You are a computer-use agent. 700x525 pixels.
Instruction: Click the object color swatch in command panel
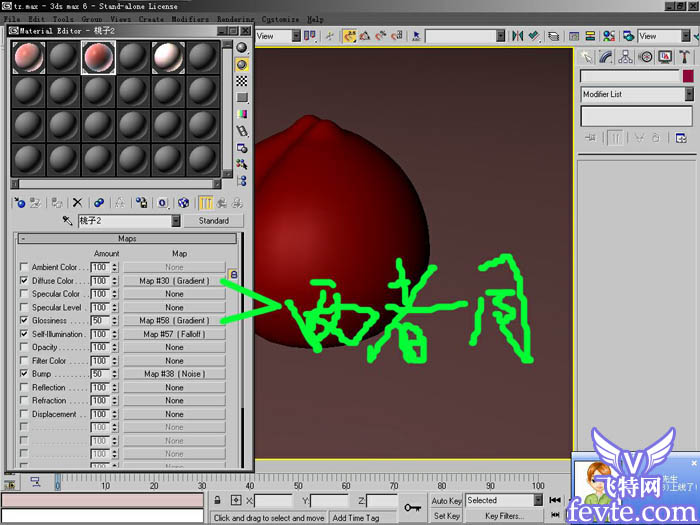point(687,76)
